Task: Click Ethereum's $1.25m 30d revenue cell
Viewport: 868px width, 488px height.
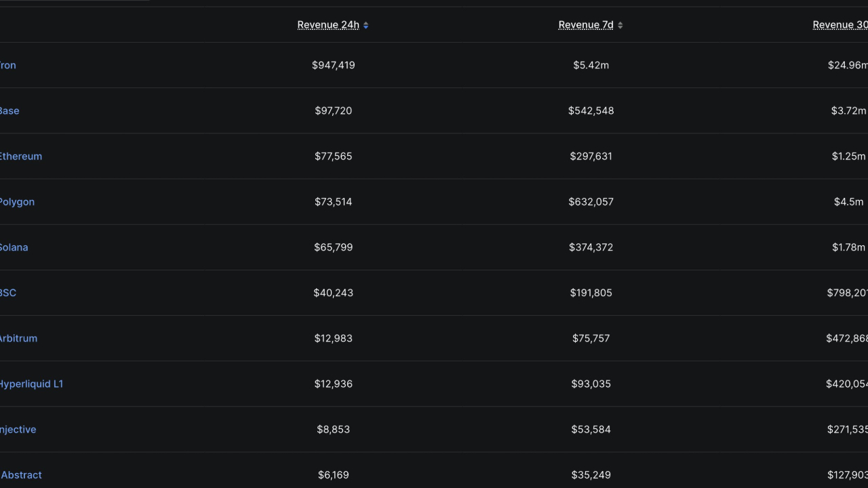Action: tap(848, 156)
